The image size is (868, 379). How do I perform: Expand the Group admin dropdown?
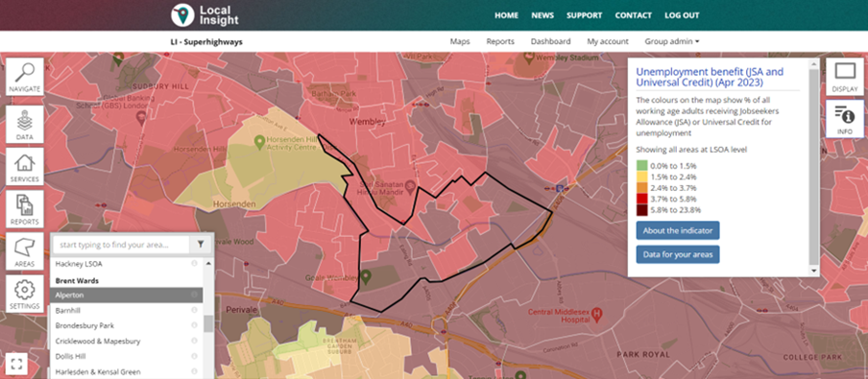[671, 41]
